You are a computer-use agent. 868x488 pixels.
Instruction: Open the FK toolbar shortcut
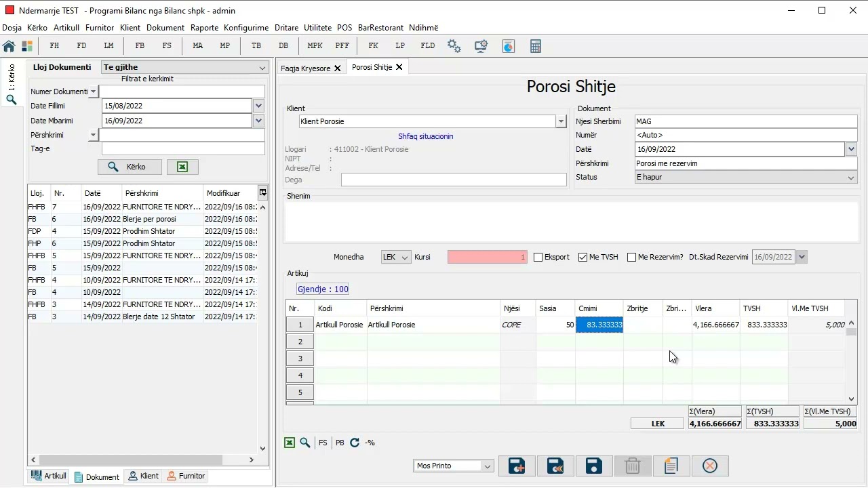click(x=373, y=46)
